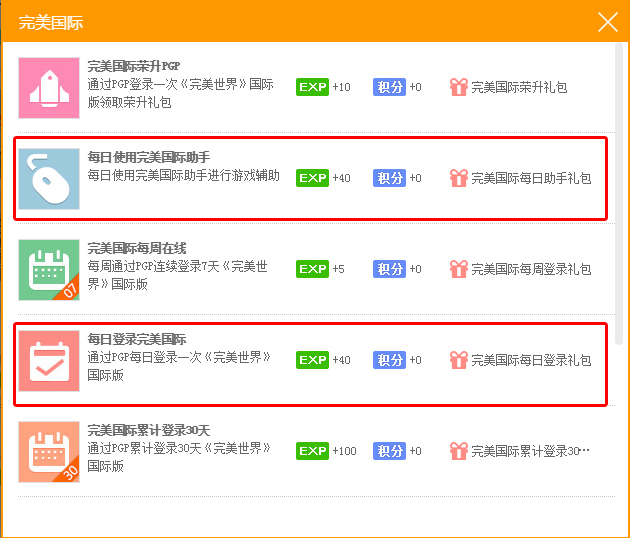630x538 pixels.
Task: Click the +100 EXP value
Action: [x=344, y=451]
